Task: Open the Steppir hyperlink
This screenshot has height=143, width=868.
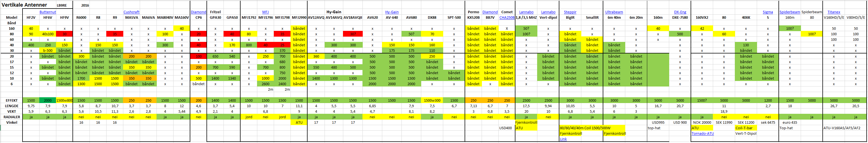Action: [x=570, y=12]
